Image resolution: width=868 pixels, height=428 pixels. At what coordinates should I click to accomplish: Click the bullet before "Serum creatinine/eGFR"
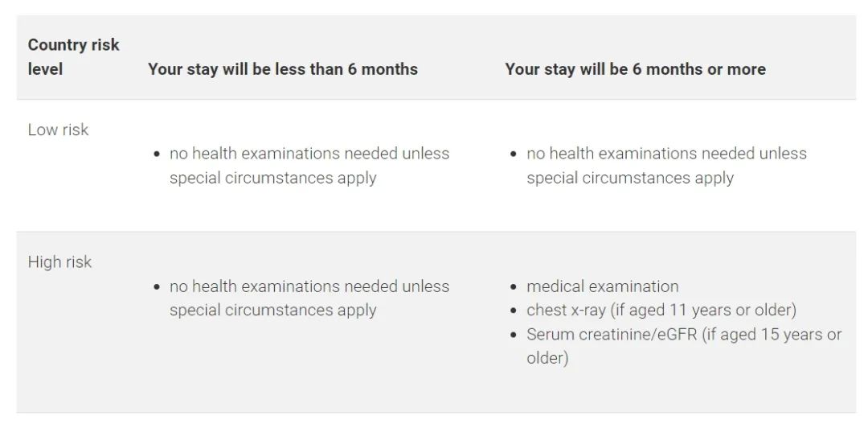514,335
